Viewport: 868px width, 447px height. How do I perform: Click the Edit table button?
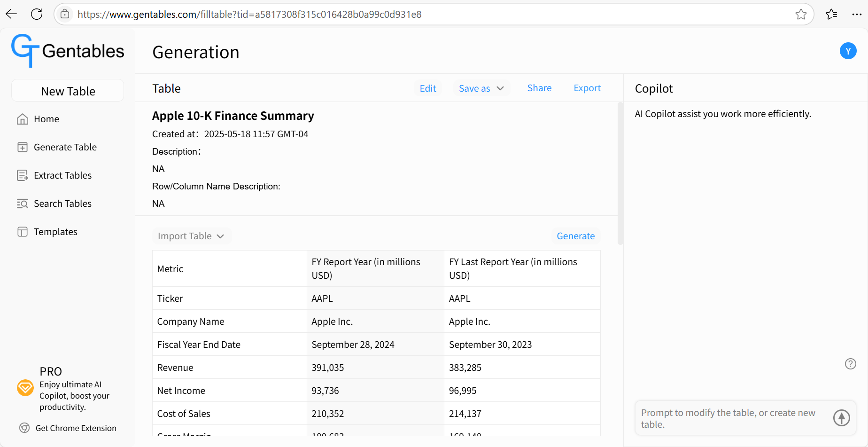tap(428, 88)
